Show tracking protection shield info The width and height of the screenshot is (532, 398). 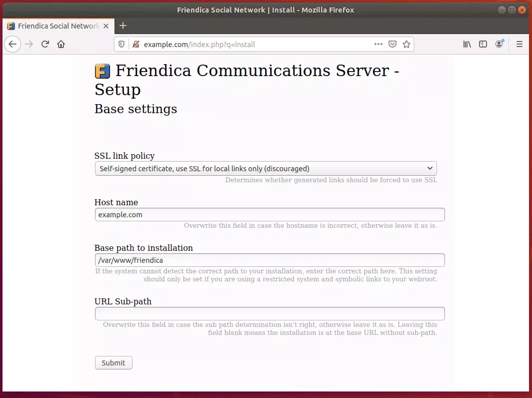click(121, 44)
